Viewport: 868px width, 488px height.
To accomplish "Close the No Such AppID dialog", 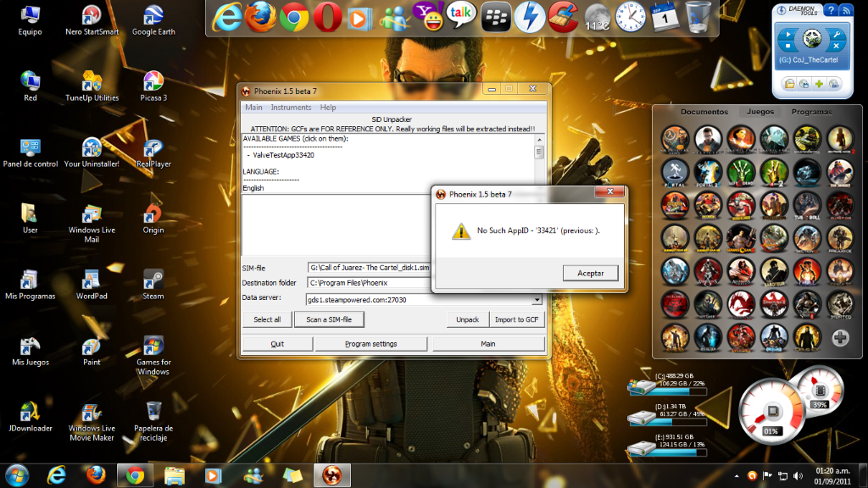I will point(610,191).
